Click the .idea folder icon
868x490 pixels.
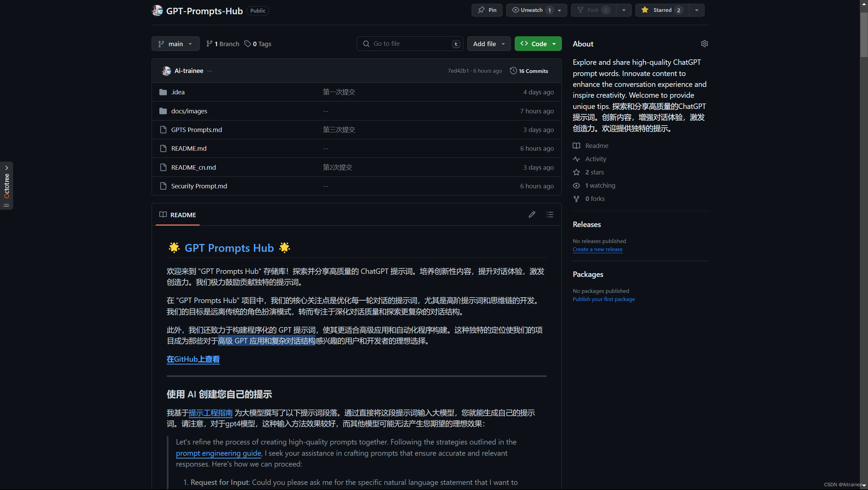tap(163, 92)
